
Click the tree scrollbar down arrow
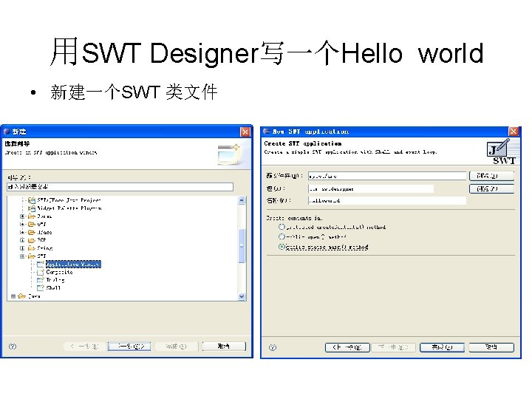(242, 296)
